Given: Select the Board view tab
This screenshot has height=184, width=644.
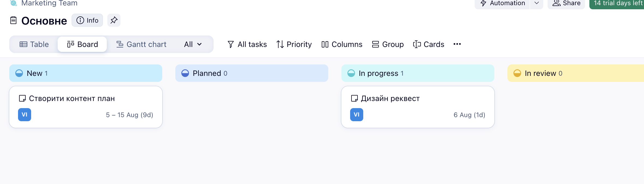Looking at the screenshot, I should click(82, 44).
